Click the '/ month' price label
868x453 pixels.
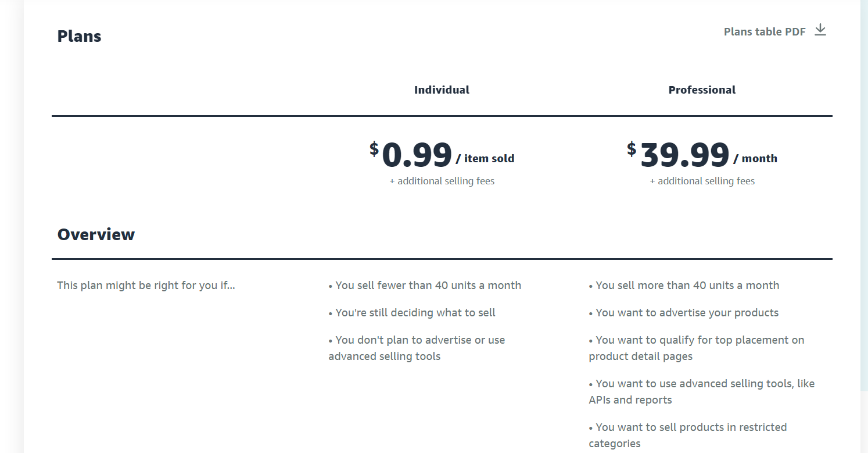tap(755, 158)
